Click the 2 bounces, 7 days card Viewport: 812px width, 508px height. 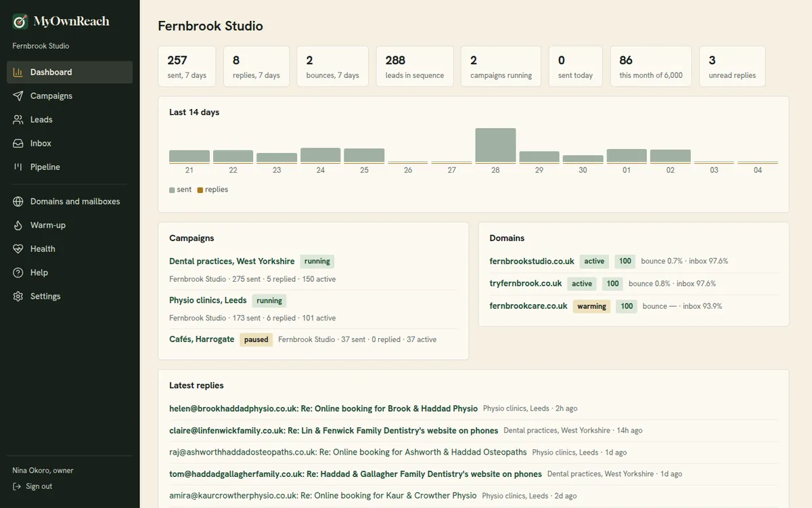pos(333,66)
